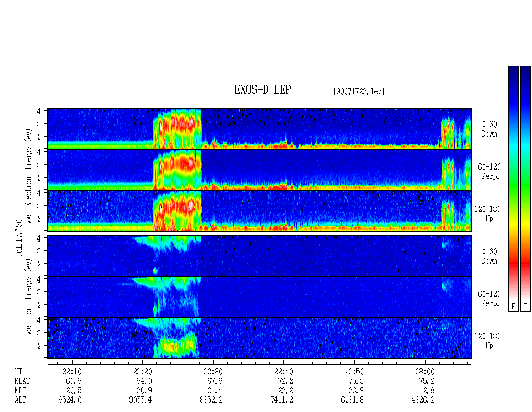The width and height of the screenshot is (532, 412).
Task: Click the MLAT value 72.2
Action: click(x=285, y=381)
